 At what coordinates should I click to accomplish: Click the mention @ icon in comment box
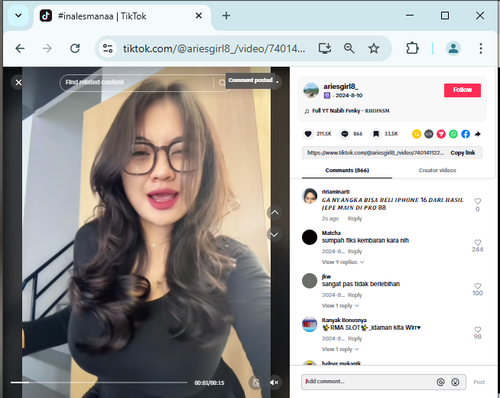pyautogui.click(x=441, y=382)
